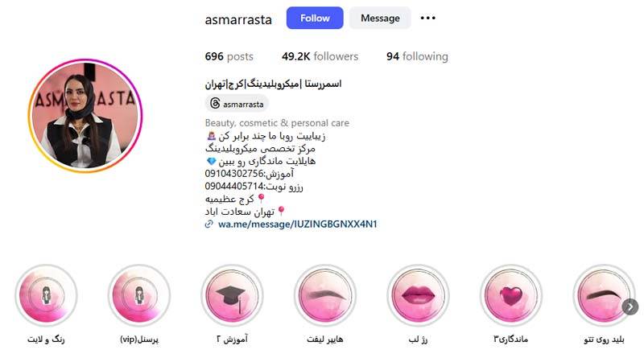The height and width of the screenshot is (362, 644).
Task: Open the vip personnel highlight
Action: click(x=139, y=295)
